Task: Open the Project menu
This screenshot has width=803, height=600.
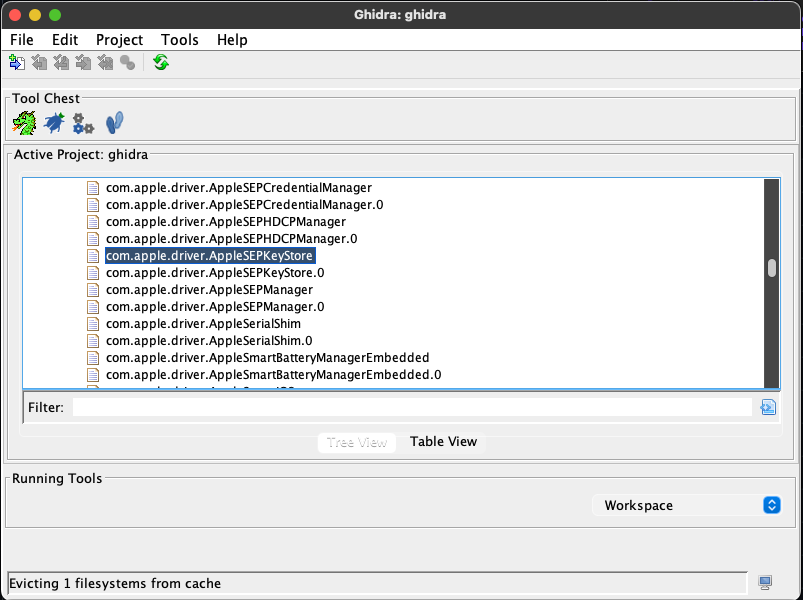Action: (x=119, y=40)
